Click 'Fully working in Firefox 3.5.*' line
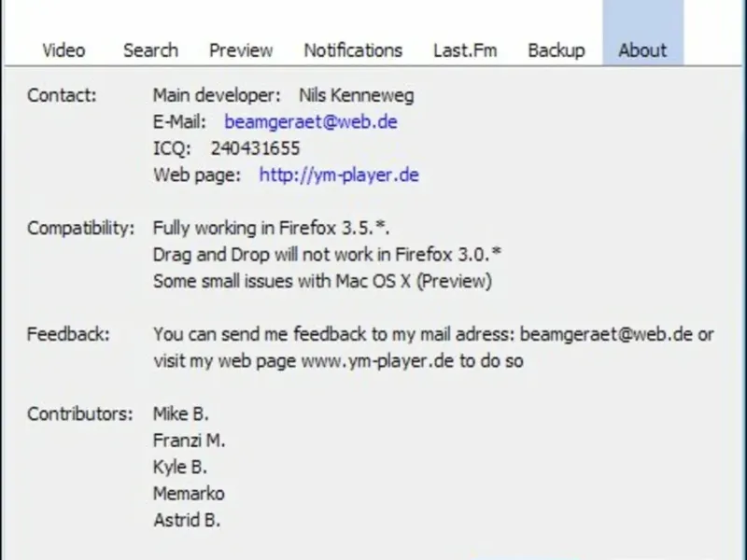The image size is (747, 560). click(x=271, y=228)
